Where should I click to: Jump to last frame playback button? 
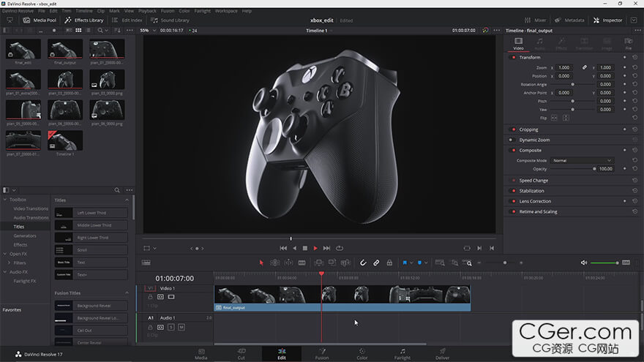coord(326,249)
